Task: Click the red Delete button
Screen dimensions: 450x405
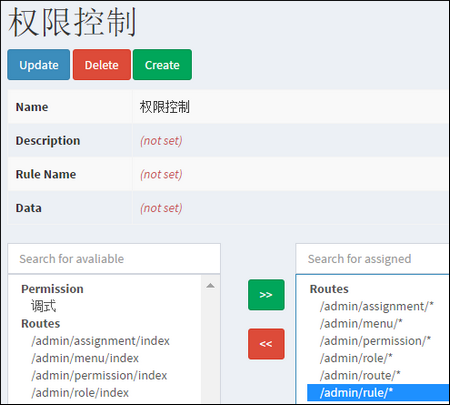Action: pos(102,65)
